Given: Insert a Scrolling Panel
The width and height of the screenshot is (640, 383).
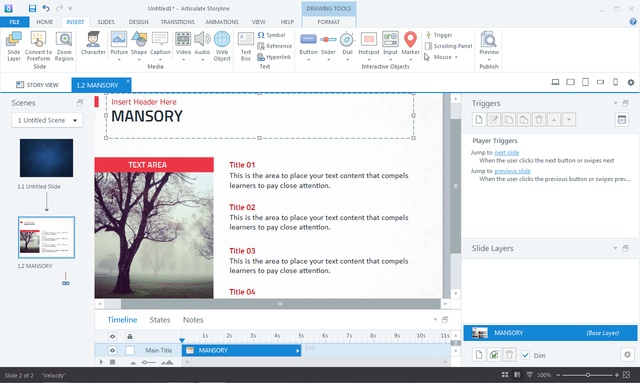Looking at the screenshot, I should tap(449, 46).
